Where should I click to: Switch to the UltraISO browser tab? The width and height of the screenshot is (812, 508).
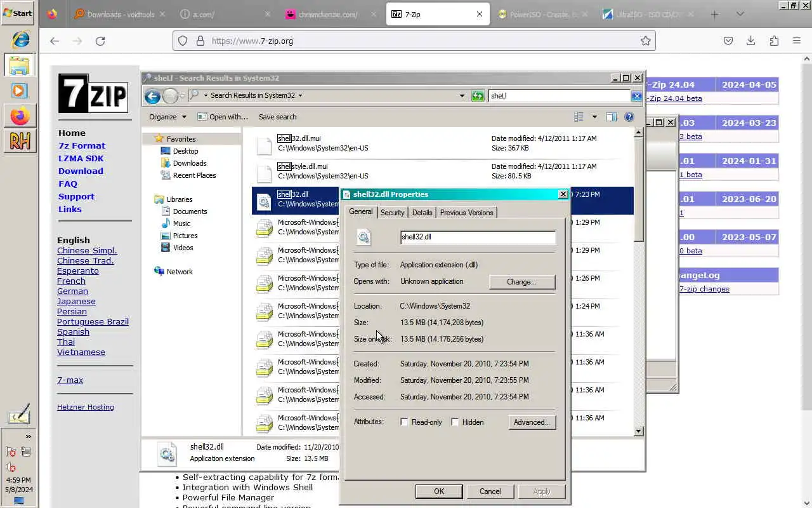click(648, 14)
